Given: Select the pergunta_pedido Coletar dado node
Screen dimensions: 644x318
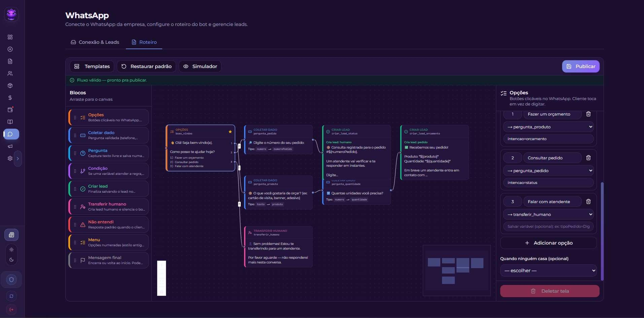Looking at the screenshot, I should click(278, 140).
